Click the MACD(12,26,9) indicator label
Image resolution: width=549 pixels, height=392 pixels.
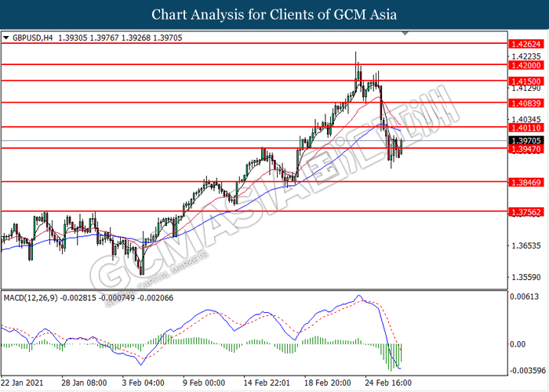pos(31,298)
